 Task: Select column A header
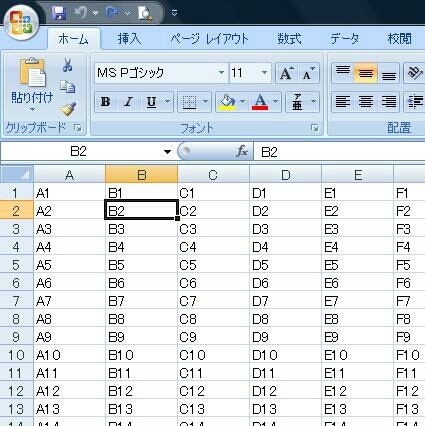pos(69,175)
